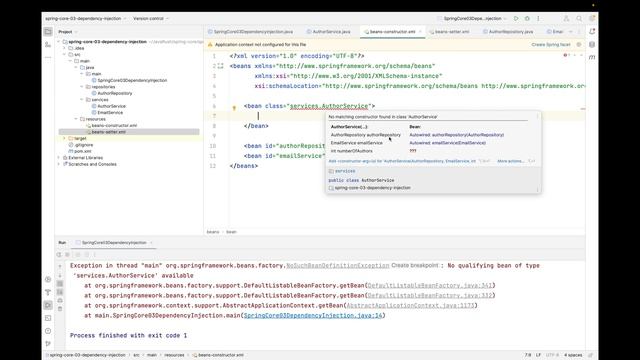640x360 pixels.
Task: Collapse the repositories package
Action: [x=82, y=87]
